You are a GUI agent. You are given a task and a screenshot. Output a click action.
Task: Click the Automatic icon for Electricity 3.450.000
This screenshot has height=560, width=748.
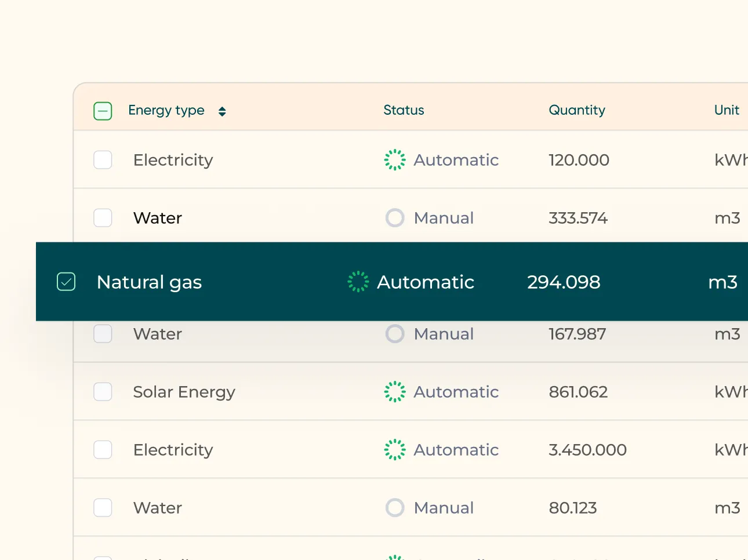point(395,450)
